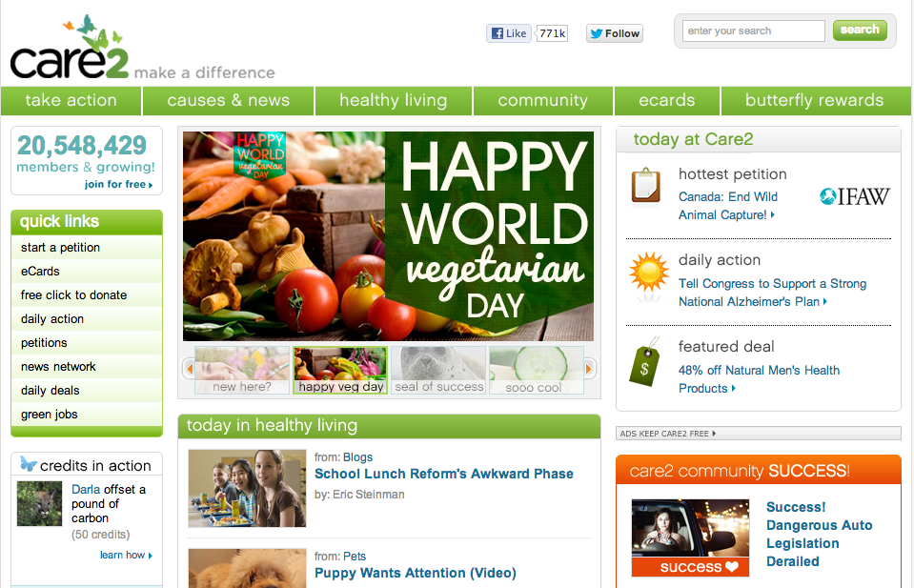Open the ecards menu
The height and width of the screenshot is (588, 914).
pyautogui.click(x=667, y=100)
